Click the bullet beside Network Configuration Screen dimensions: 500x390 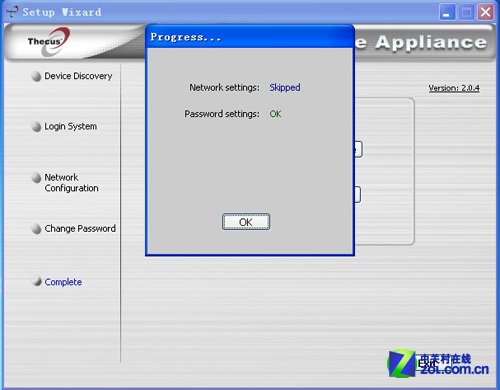tap(36, 177)
